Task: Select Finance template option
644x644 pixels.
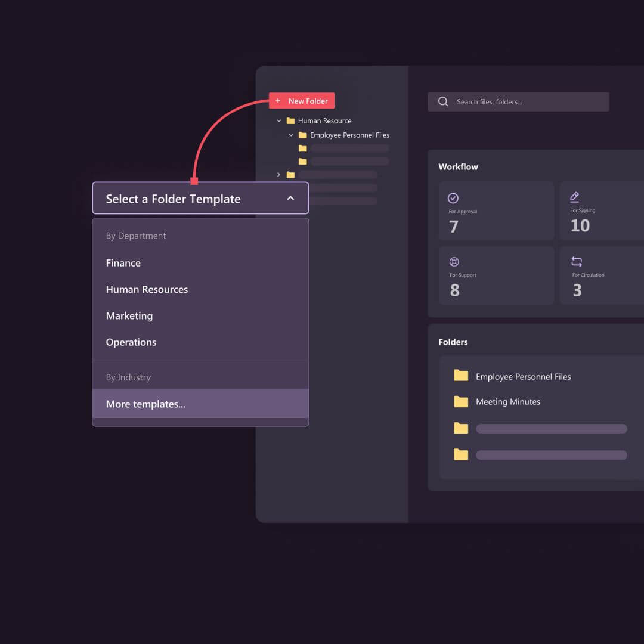Action: coord(123,263)
